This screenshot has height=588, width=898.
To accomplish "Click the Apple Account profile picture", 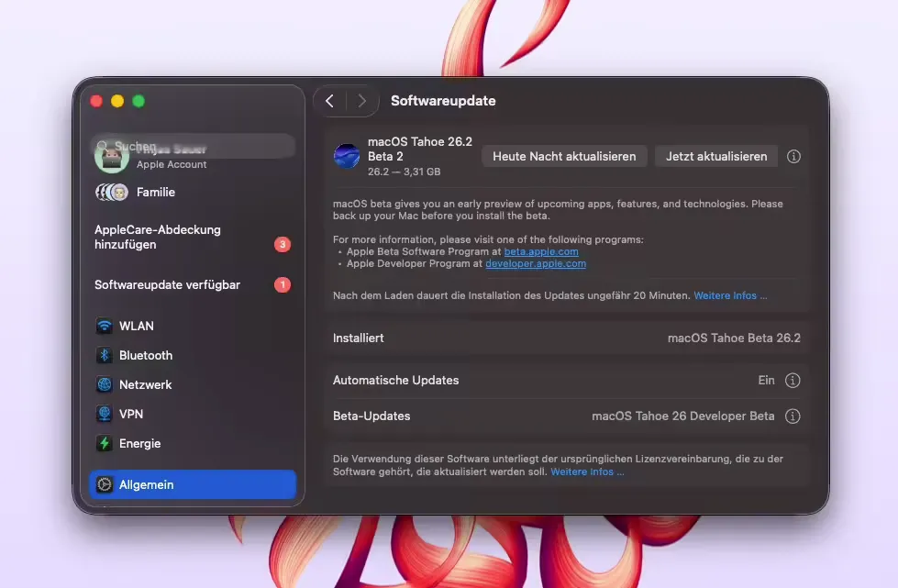I will coord(112,156).
